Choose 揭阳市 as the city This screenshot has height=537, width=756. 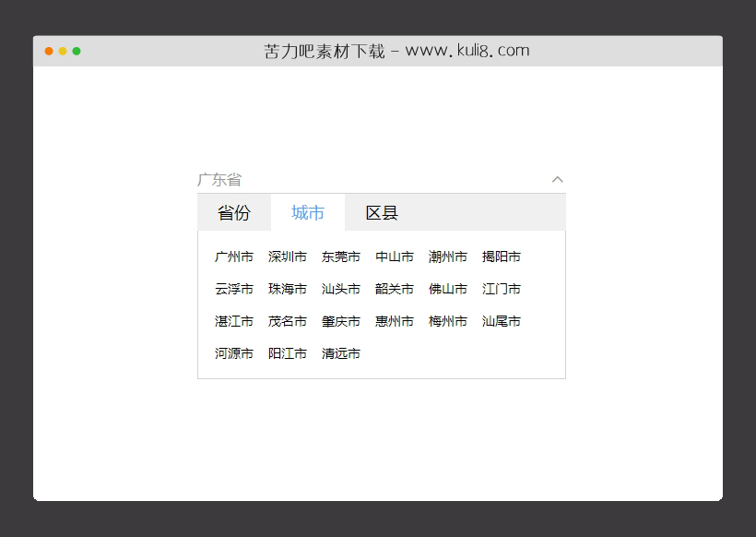coord(501,257)
